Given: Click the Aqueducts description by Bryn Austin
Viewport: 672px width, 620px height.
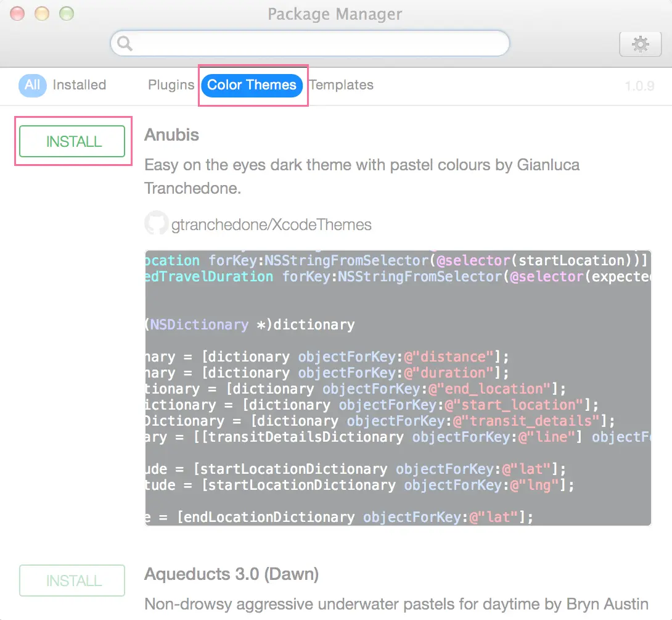Looking at the screenshot, I should click(x=396, y=604).
